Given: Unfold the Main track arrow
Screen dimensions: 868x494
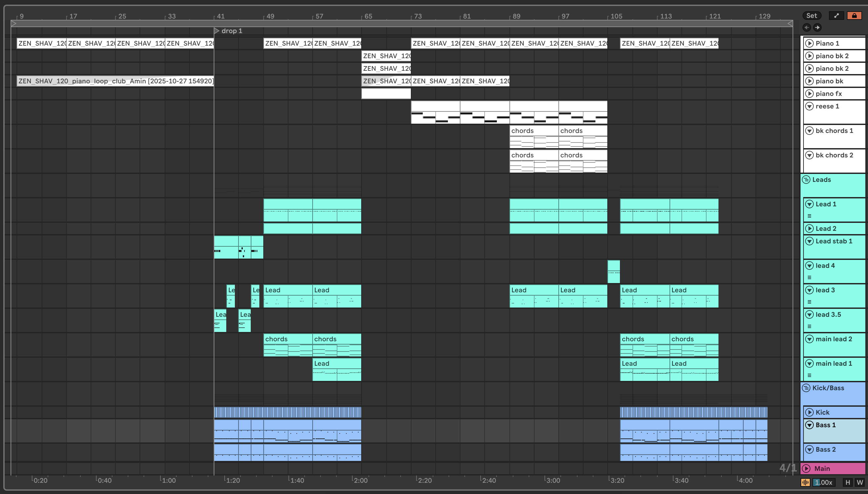Looking at the screenshot, I should point(806,468).
